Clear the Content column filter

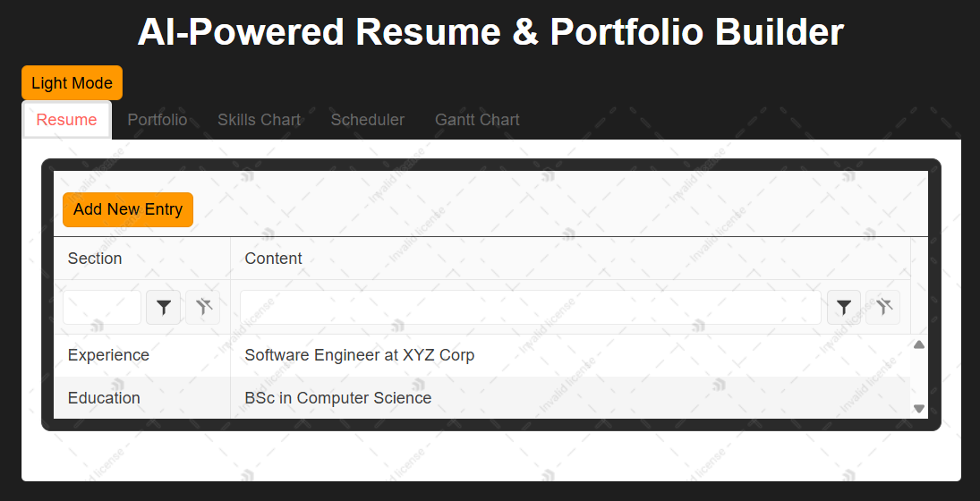coord(882,308)
